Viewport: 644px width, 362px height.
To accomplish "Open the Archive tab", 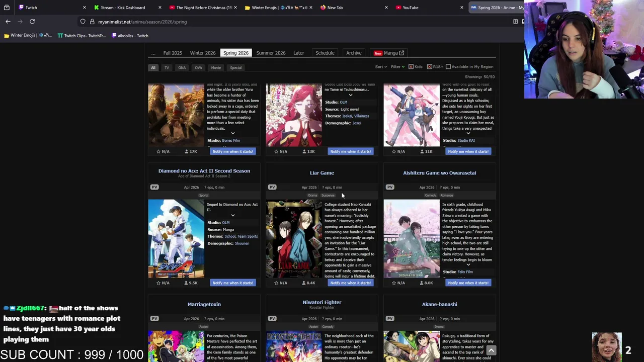I will 354,53.
